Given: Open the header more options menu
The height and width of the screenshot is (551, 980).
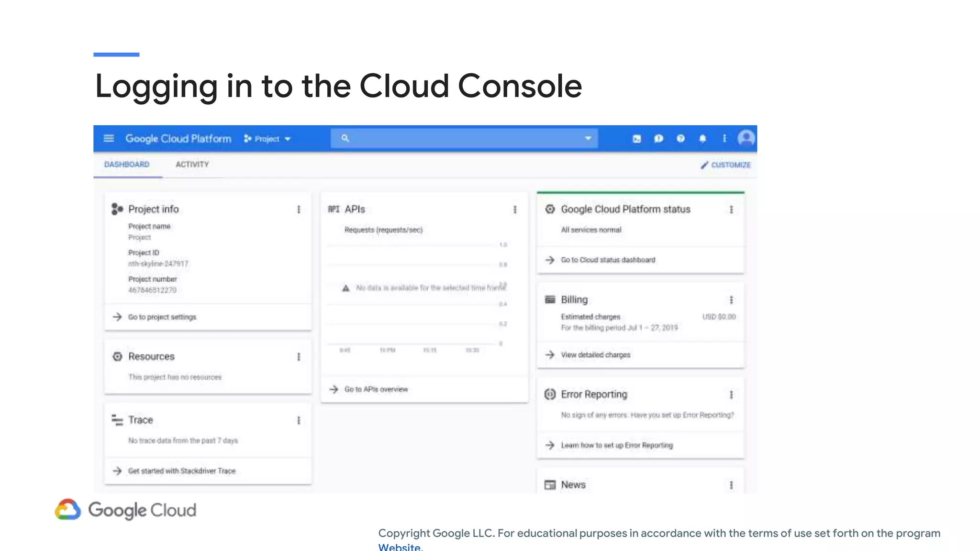Looking at the screenshot, I should [x=724, y=138].
